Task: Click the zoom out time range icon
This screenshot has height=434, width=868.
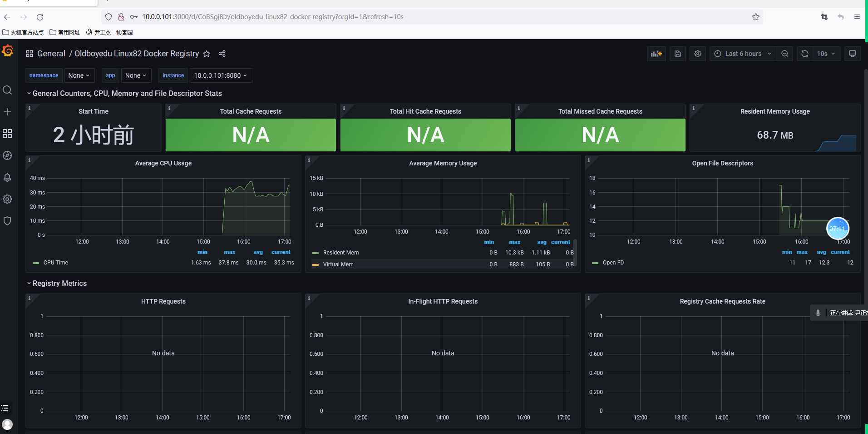Action: pyautogui.click(x=785, y=54)
